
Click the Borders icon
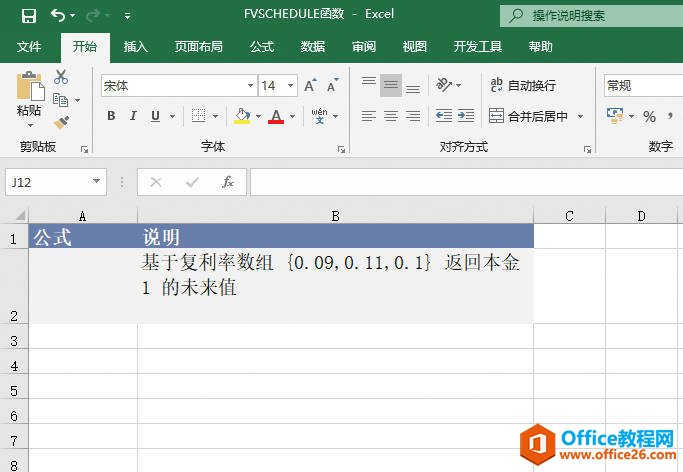[199, 116]
